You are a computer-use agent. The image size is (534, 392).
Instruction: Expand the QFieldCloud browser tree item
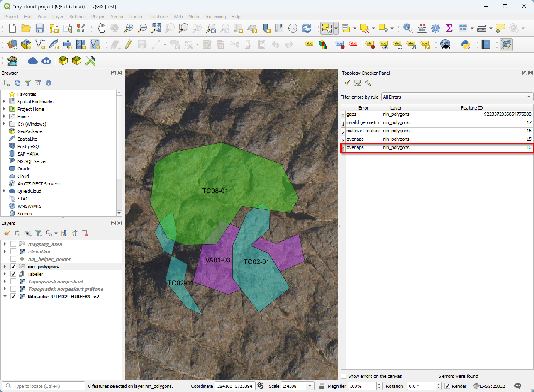(4, 191)
